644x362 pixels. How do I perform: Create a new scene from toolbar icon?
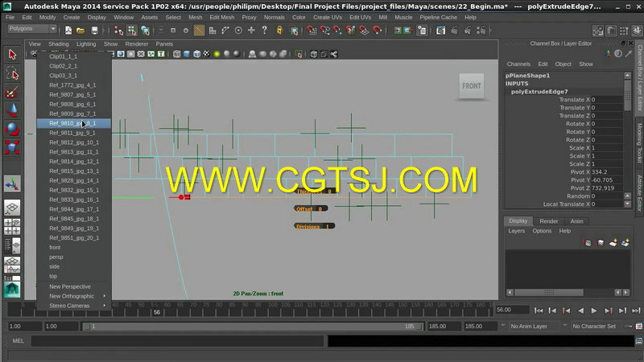point(68,31)
